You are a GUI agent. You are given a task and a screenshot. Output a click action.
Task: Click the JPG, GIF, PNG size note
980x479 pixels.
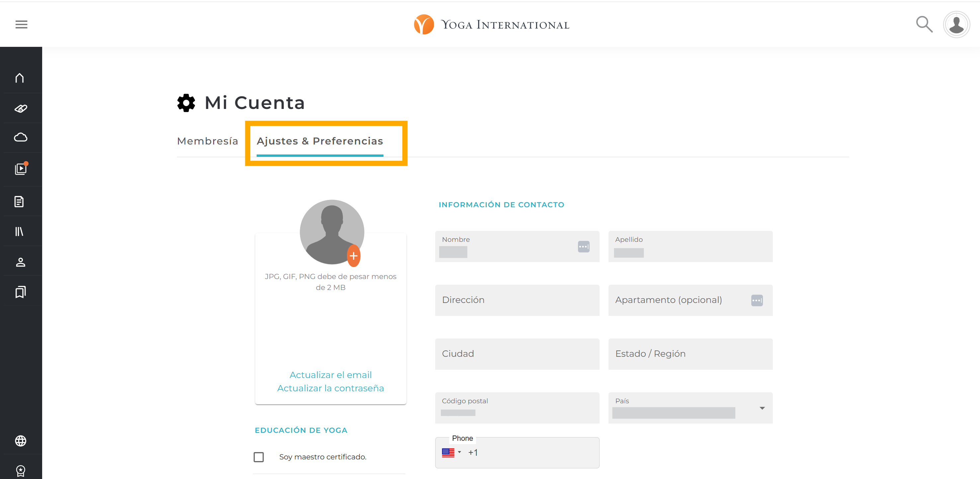[x=330, y=282]
